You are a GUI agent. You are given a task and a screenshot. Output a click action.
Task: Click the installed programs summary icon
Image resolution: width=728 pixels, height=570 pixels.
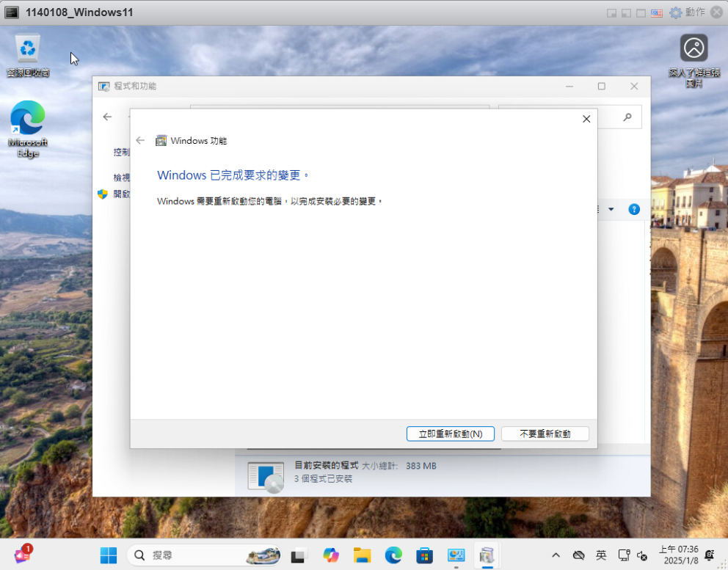click(266, 477)
